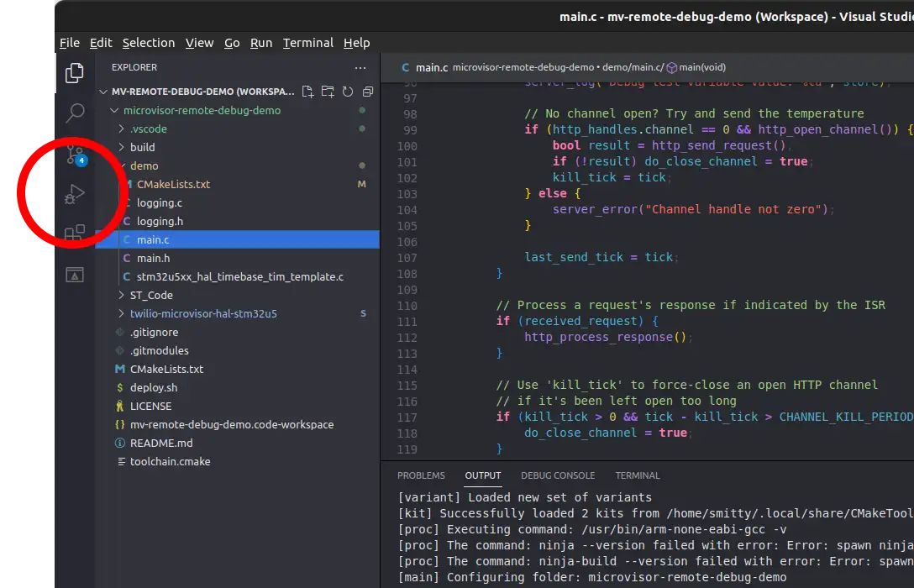Refresh the Explorer file tree
This screenshot has height=588, width=914.
point(348,92)
